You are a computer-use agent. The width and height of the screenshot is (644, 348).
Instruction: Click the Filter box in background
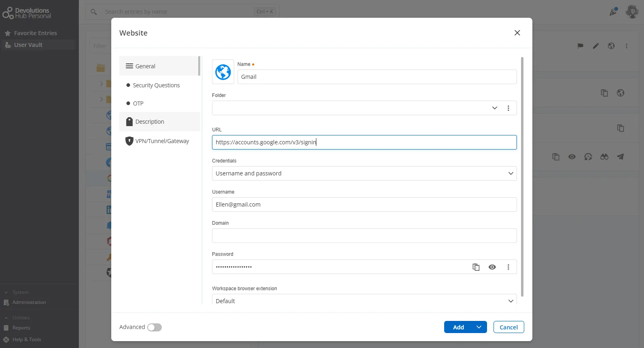(x=100, y=46)
